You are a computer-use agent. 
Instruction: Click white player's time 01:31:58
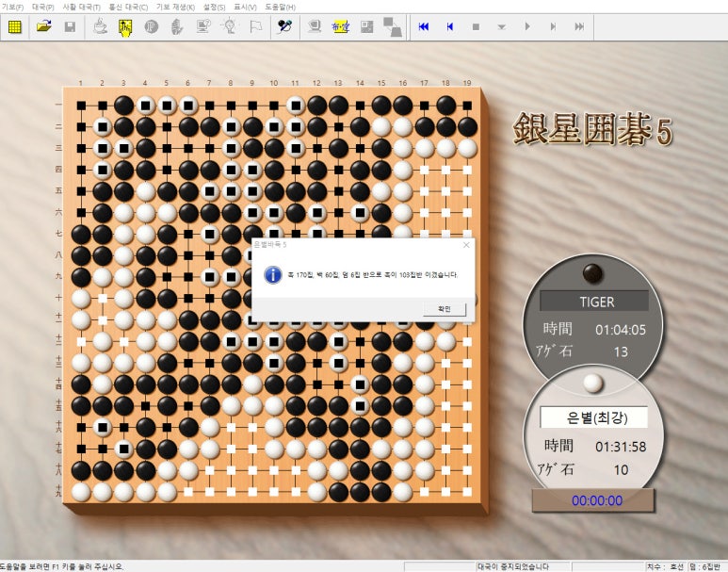point(621,447)
